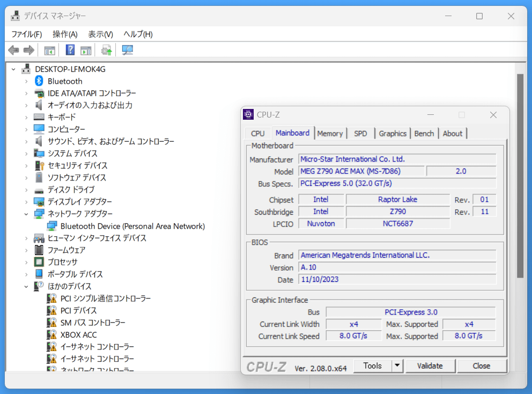Screen dimensions: 532x394
Task: Open the ファイル(F) menu
Action: click(26, 34)
